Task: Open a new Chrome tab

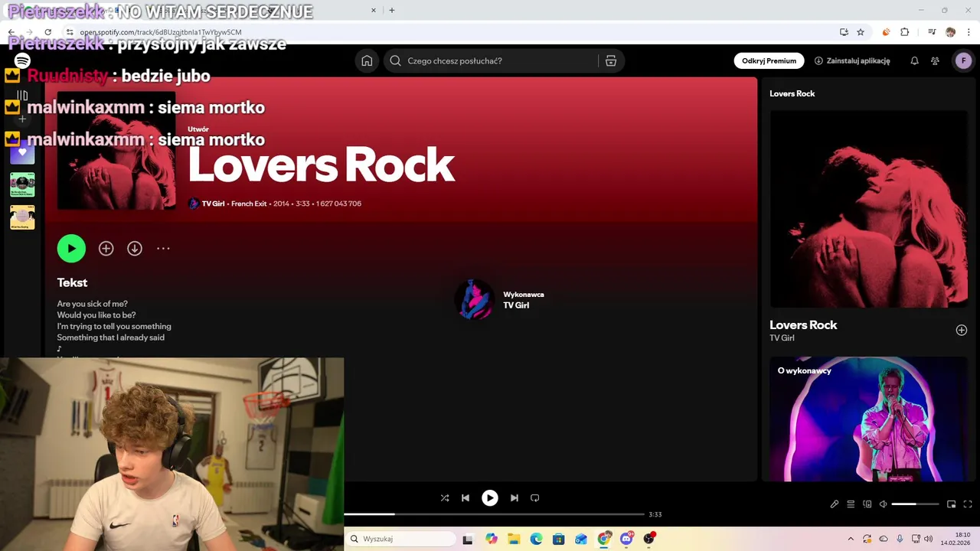Action: click(392, 11)
